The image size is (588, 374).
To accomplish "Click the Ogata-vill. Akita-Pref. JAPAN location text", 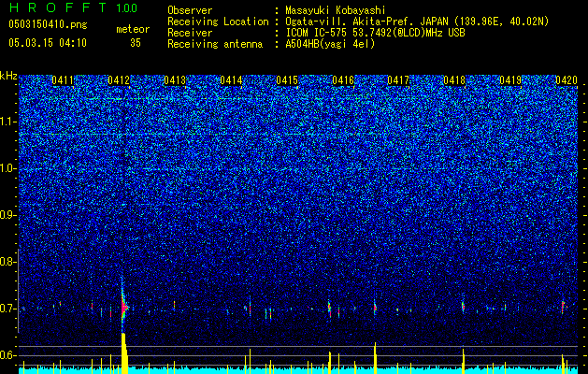I will [x=417, y=22].
